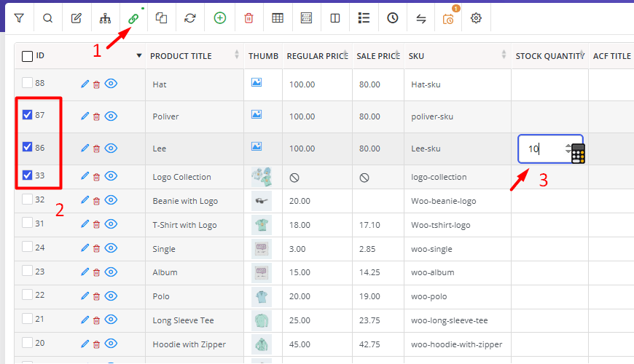Edit the Lee product with pencil
Image resolution: width=634 pixels, height=364 pixels.
tap(85, 149)
